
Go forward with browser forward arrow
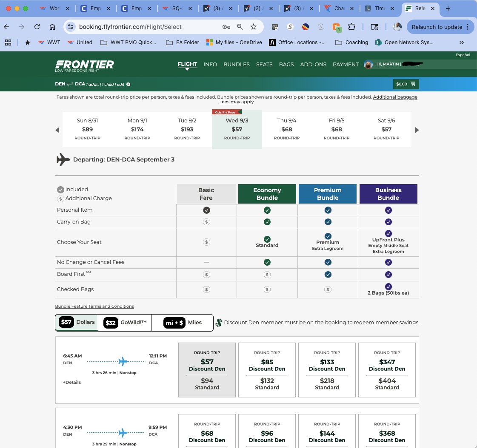click(21, 27)
